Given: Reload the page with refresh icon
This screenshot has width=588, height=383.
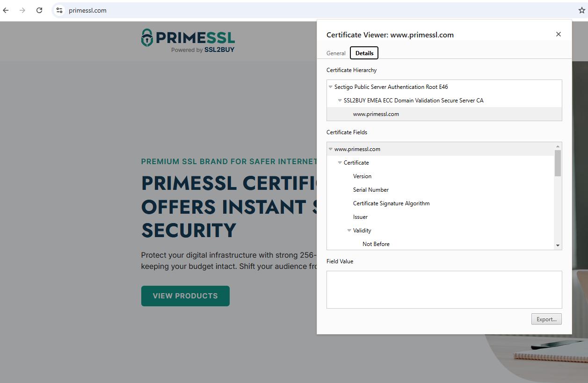Looking at the screenshot, I should click(x=39, y=10).
